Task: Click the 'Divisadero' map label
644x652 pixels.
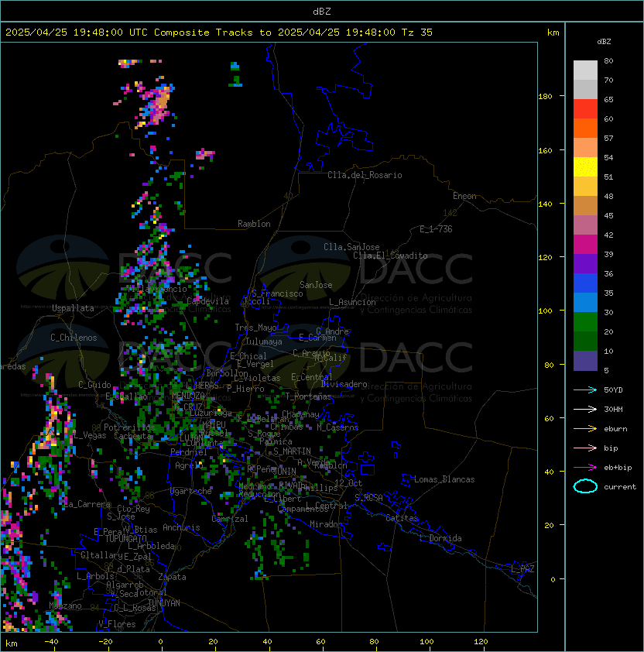Action: (344, 384)
